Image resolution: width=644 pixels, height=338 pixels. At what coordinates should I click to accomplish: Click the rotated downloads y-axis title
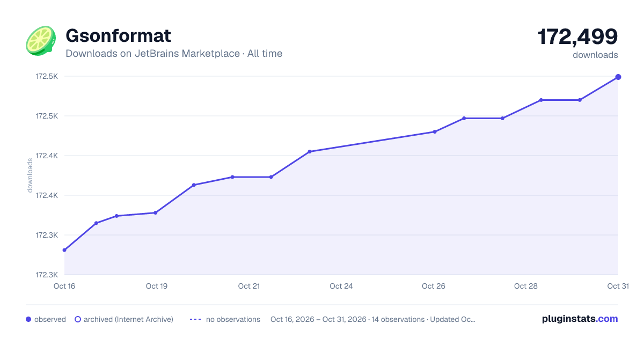[31, 175]
